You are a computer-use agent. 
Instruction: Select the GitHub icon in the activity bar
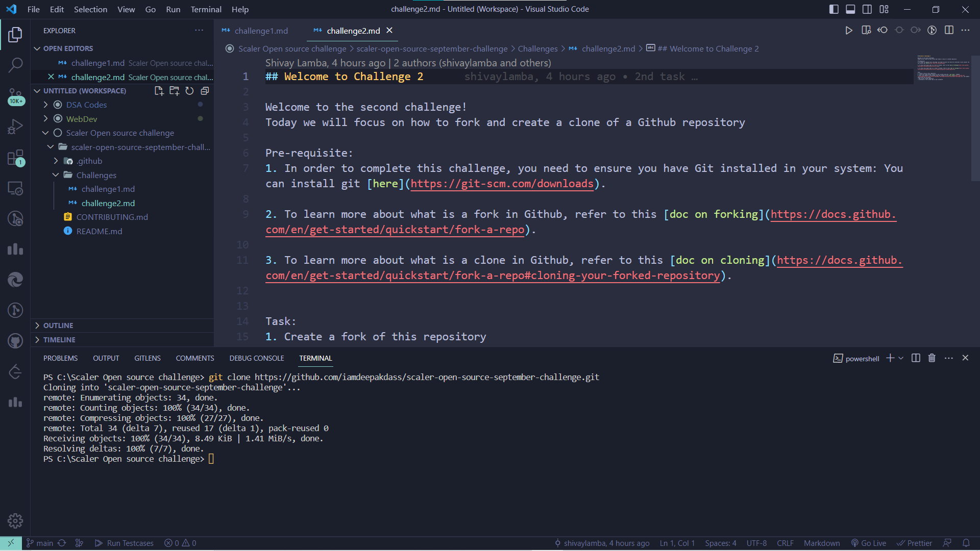pyautogui.click(x=15, y=341)
